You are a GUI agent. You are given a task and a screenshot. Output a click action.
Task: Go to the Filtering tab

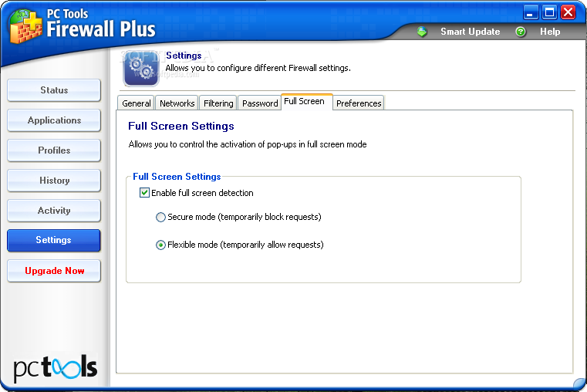pos(218,103)
